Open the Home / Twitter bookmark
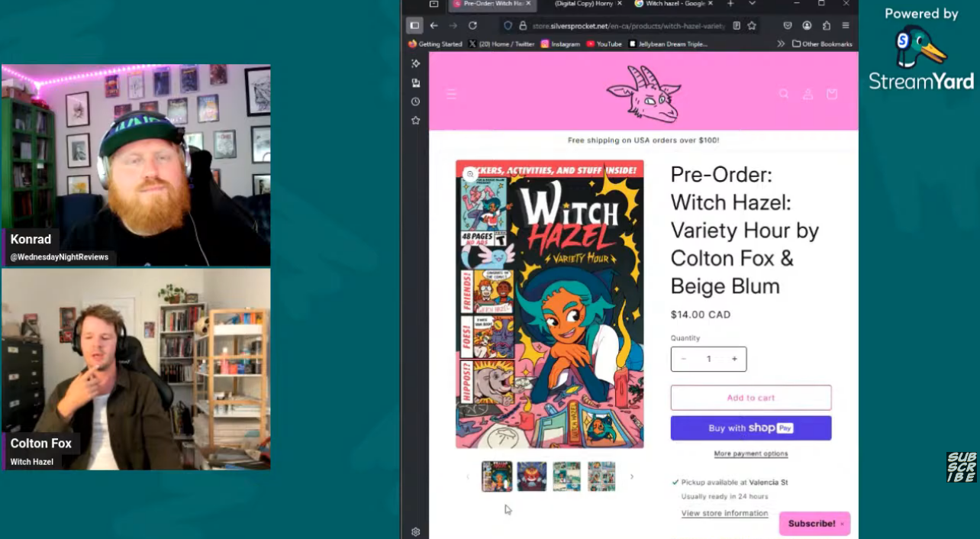 501,44
